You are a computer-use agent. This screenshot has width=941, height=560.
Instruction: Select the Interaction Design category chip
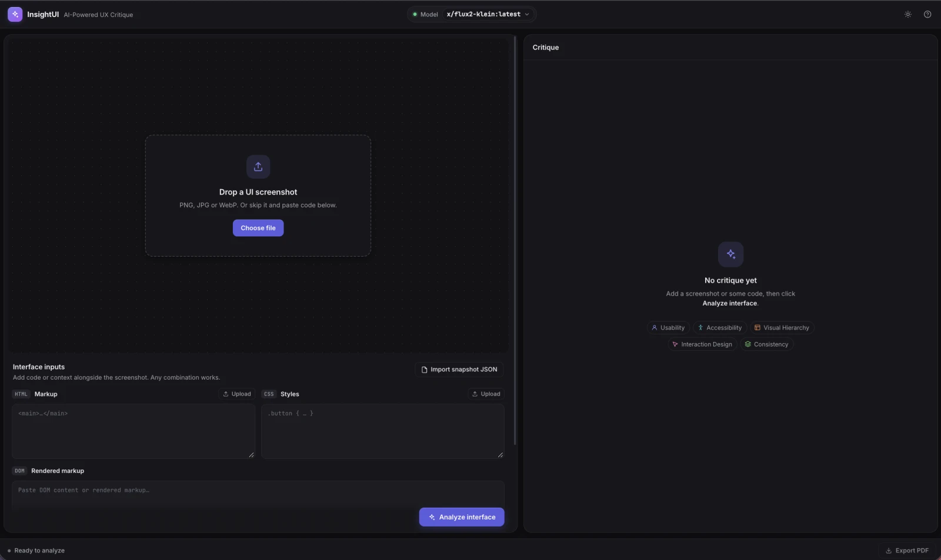coord(702,344)
